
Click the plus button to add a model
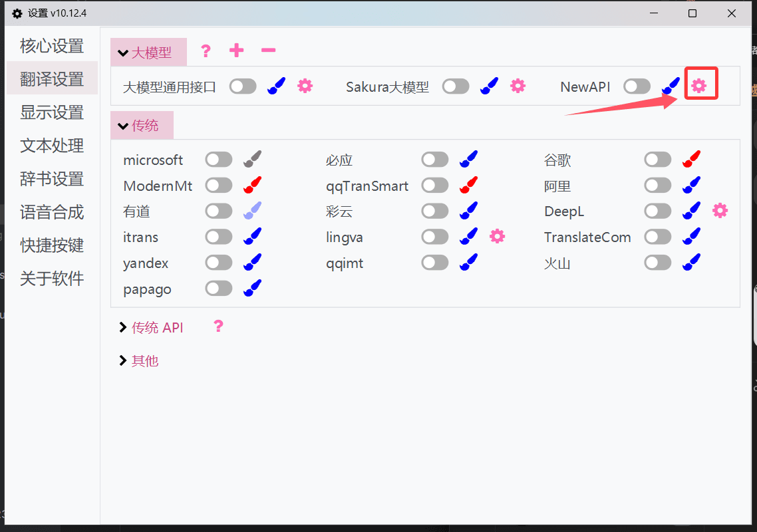[236, 51]
